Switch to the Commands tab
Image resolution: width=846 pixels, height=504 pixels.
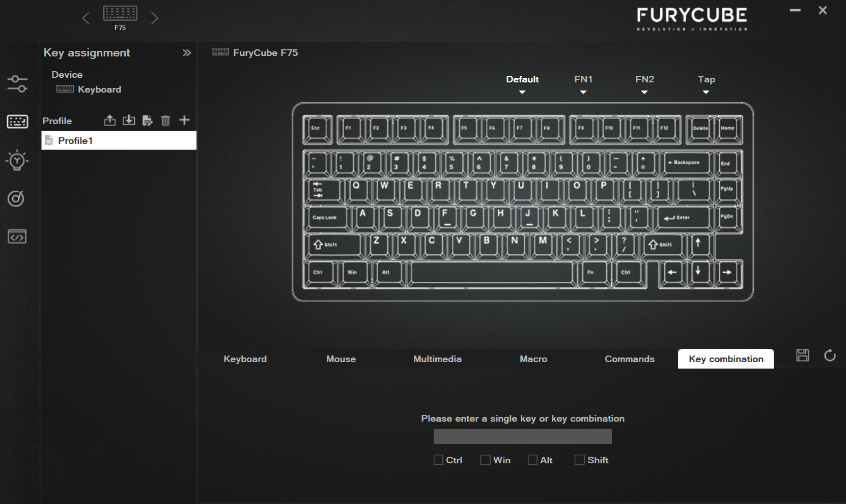[x=630, y=359]
